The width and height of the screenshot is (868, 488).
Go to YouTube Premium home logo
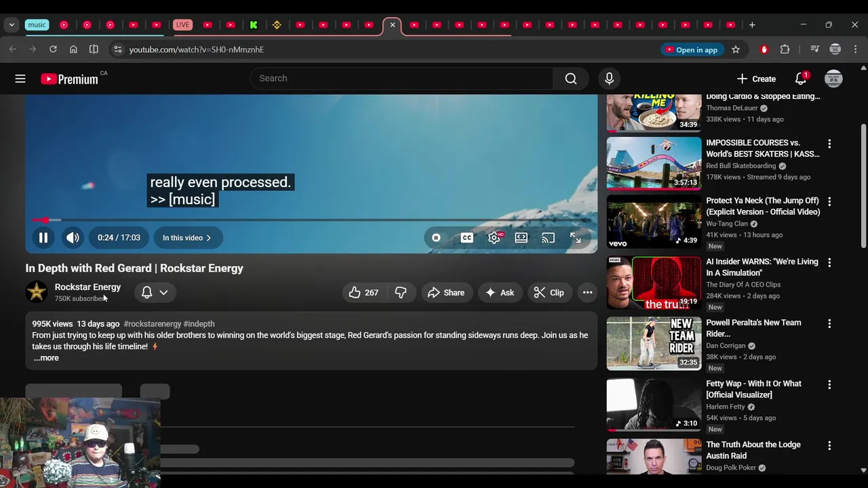coord(70,79)
